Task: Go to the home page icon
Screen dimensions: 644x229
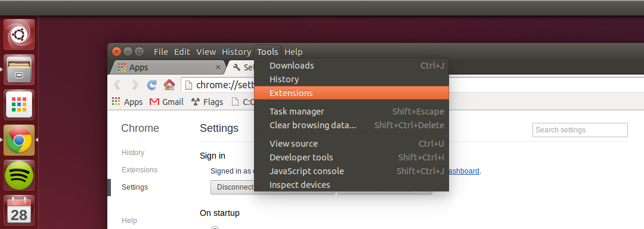Action: click(x=169, y=85)
